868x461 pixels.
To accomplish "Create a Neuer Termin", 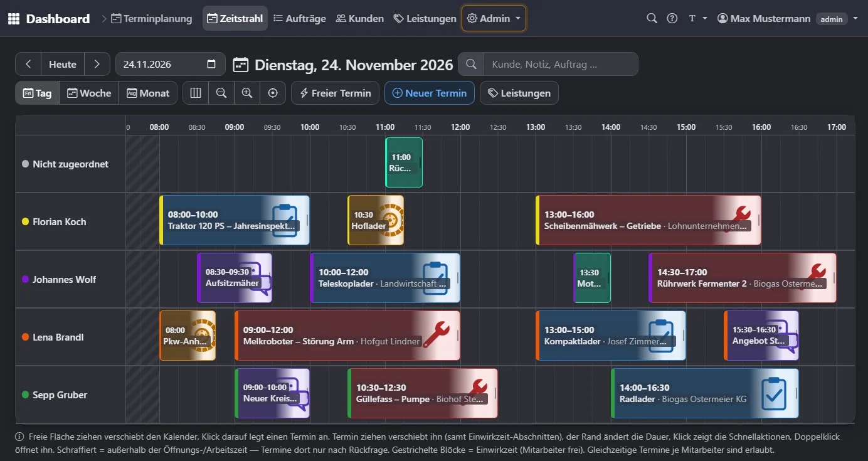I will 430,93.
